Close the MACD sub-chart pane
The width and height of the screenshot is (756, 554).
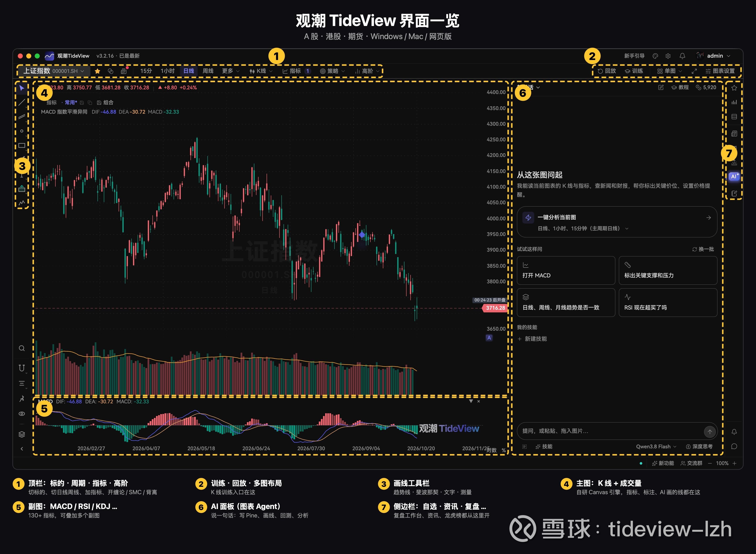[478, 401]
